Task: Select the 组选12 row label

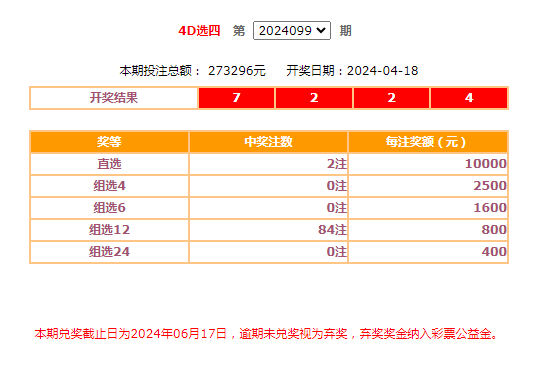Action: click(x=109, y=229)
